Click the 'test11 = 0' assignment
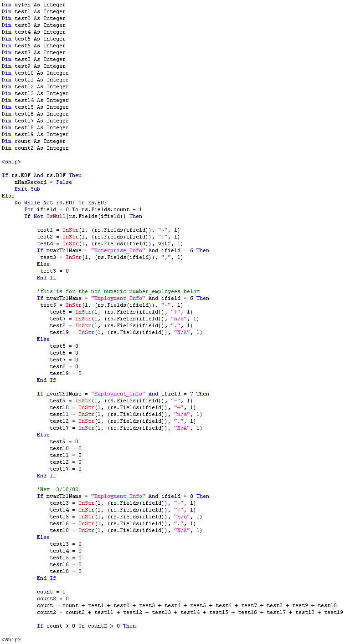The height and width of the screenshot is (644, 345). (x=66, y=455)
